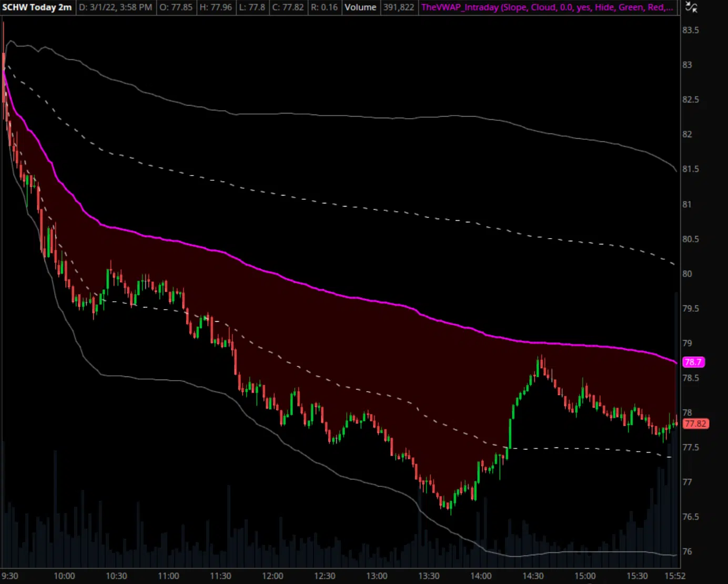Click the 79 price axis label
728x584 pixels.
pyautogui.click(x=687, y=343)
